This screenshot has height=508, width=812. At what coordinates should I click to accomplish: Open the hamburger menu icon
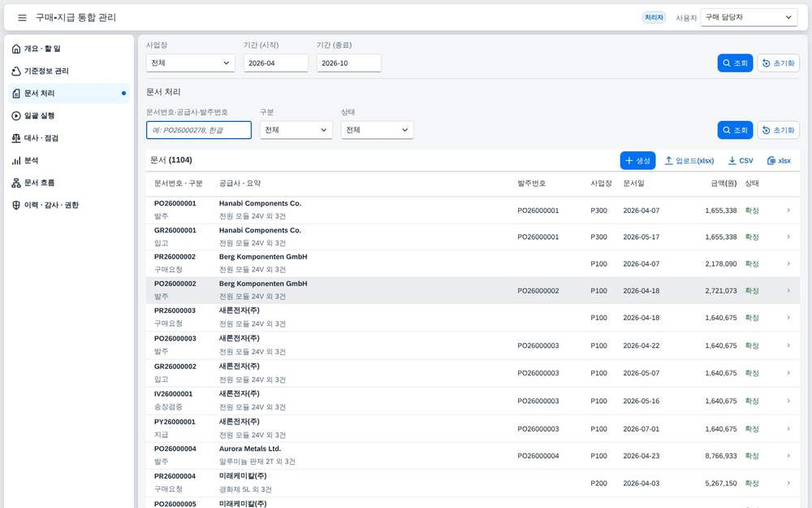[22, 18]
